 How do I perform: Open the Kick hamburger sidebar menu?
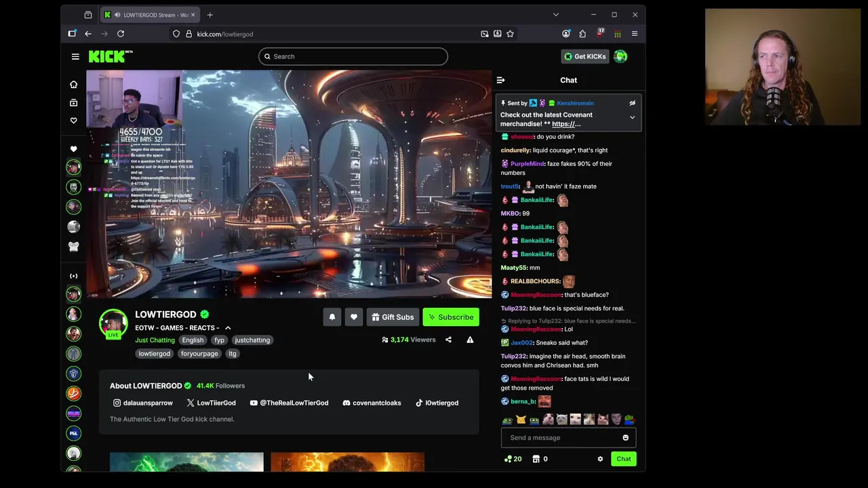click(75, 56)
